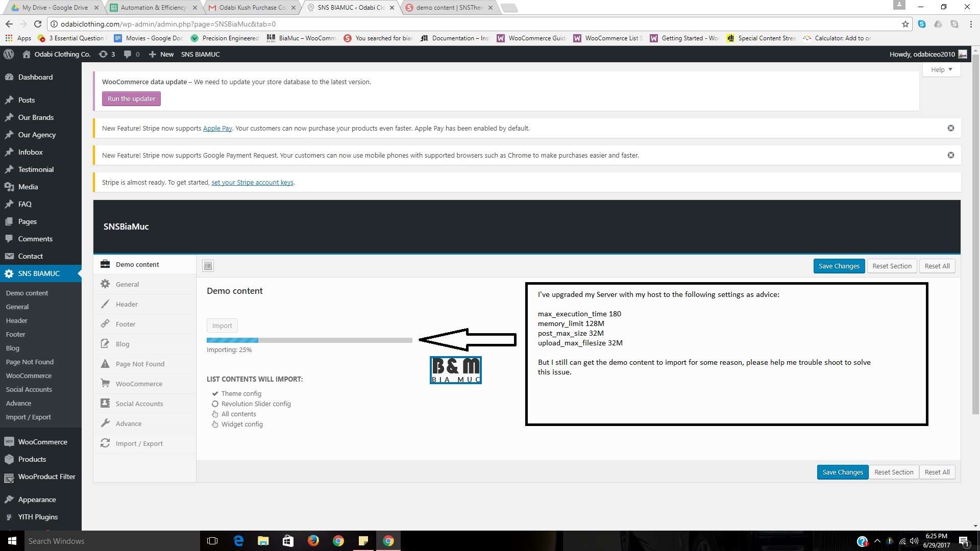Open the WooCommerce cart tab in the panel
This screenshot has width=980, height=551.
(x=139, y=384)
